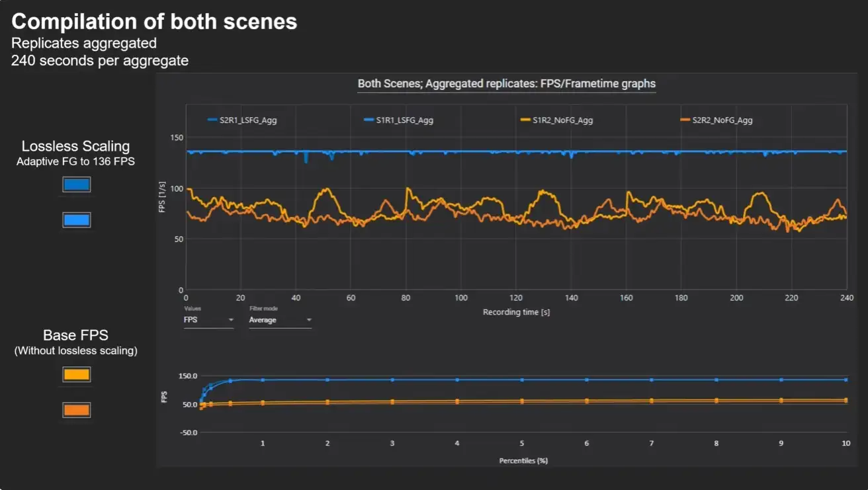Click the "220" recording time tick

pyautogui.click(x=791, y=298)
